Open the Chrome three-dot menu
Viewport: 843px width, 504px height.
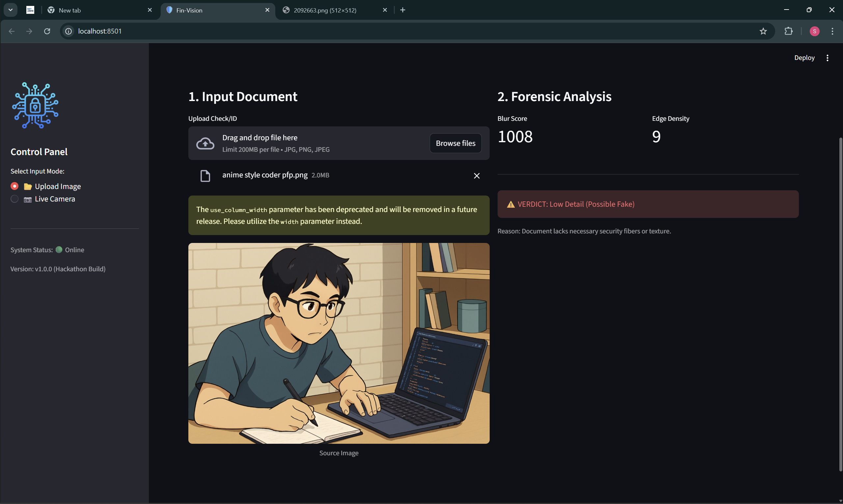pos(832,31)
